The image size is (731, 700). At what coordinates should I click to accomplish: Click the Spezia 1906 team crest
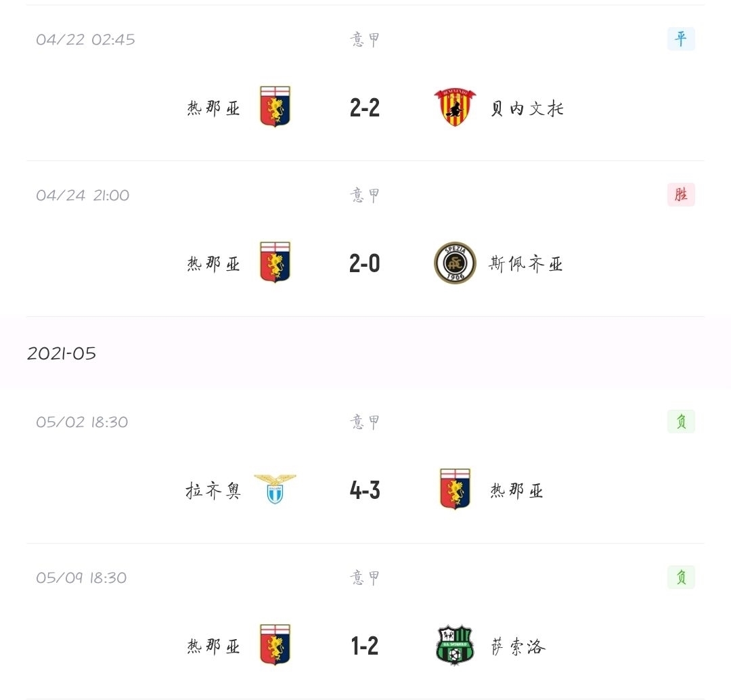point(455,263)
